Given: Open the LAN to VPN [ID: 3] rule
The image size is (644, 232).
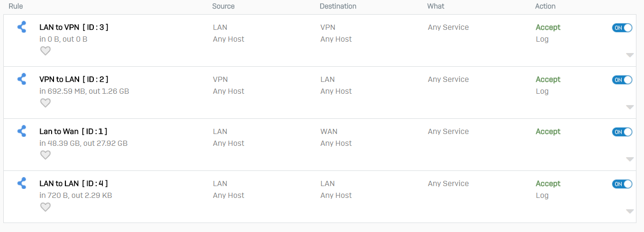Looking at the screenshot, I should pos(74,27).
